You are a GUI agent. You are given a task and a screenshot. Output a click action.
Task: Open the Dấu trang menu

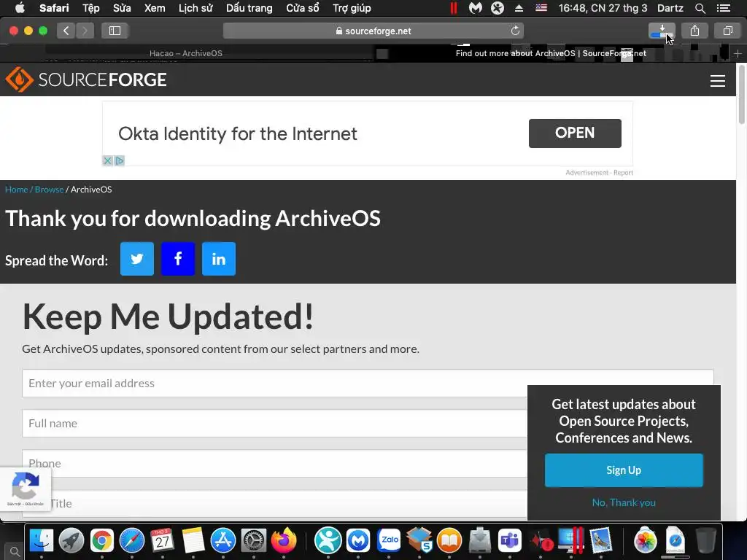pos(249,8)
